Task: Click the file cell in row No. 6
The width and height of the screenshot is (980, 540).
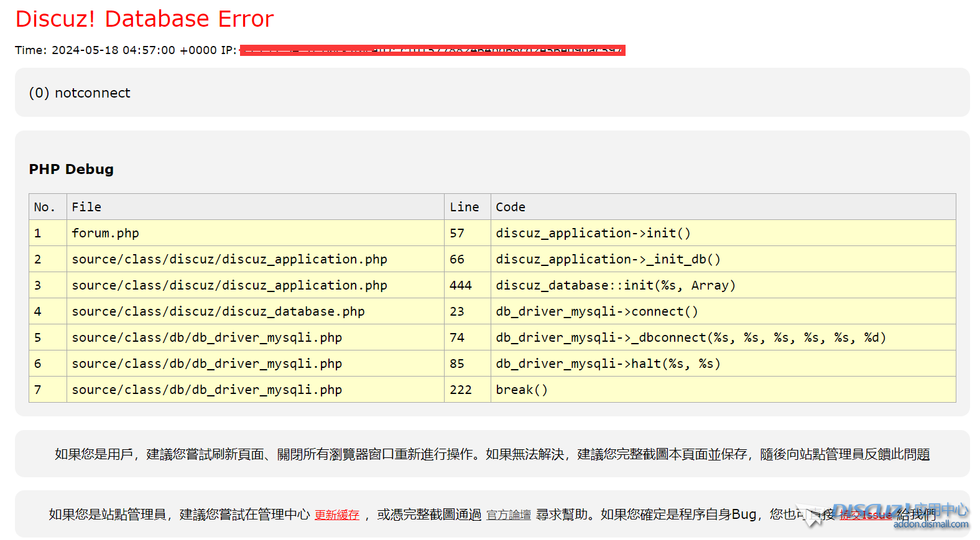Action: (x=256, y=364)
